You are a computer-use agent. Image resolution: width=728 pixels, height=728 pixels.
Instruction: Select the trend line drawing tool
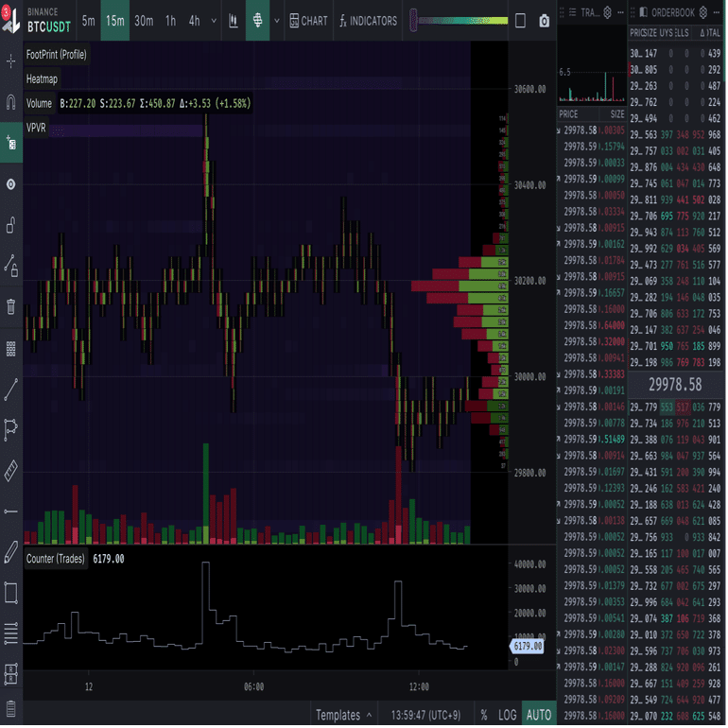point(10,390)
